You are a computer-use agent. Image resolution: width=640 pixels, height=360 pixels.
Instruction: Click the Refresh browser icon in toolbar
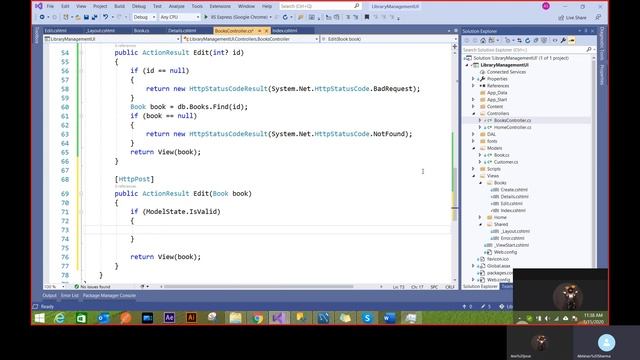(x=285, y=17)
